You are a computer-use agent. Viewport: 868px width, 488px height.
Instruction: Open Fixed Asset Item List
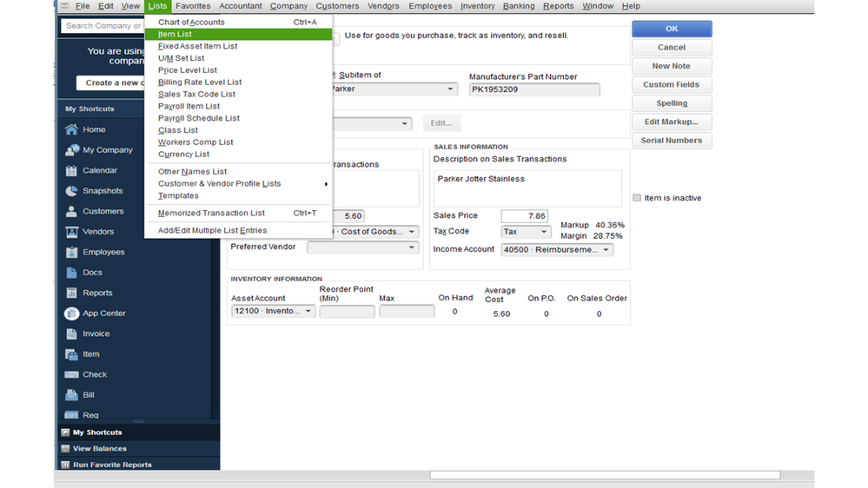click(x=239, y=47)
